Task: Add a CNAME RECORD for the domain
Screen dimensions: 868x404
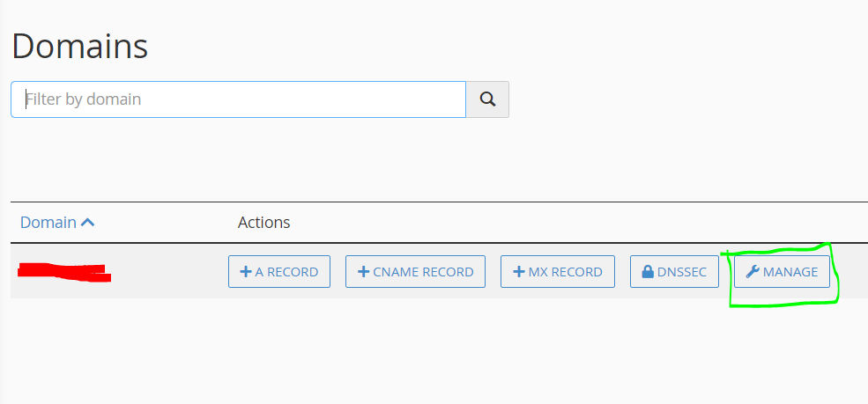Action: click(x=415, y=271)
